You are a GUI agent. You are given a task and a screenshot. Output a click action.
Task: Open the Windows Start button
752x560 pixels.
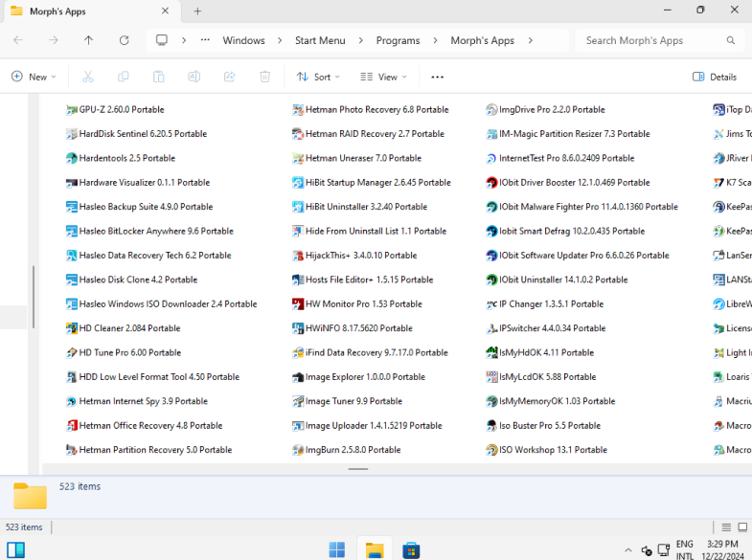[336, 549]
